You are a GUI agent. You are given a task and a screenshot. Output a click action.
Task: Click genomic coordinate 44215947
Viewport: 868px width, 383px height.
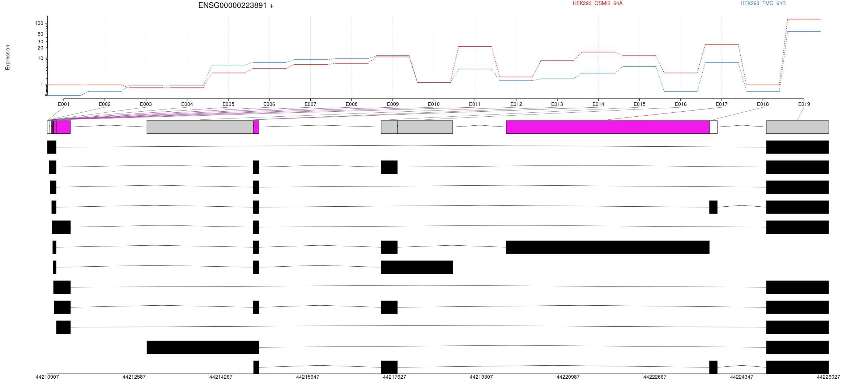pos(308,377)
